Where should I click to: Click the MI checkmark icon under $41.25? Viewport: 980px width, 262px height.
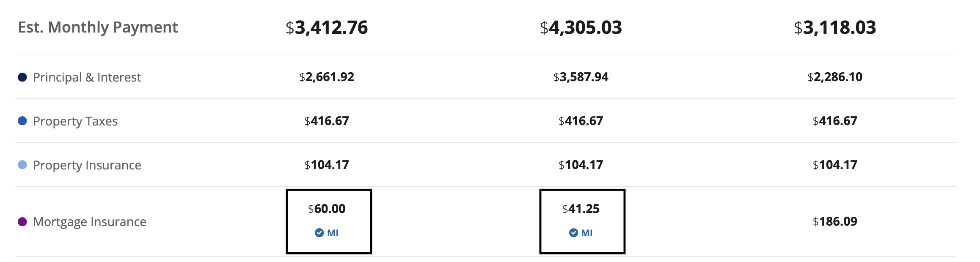[573, 233]
